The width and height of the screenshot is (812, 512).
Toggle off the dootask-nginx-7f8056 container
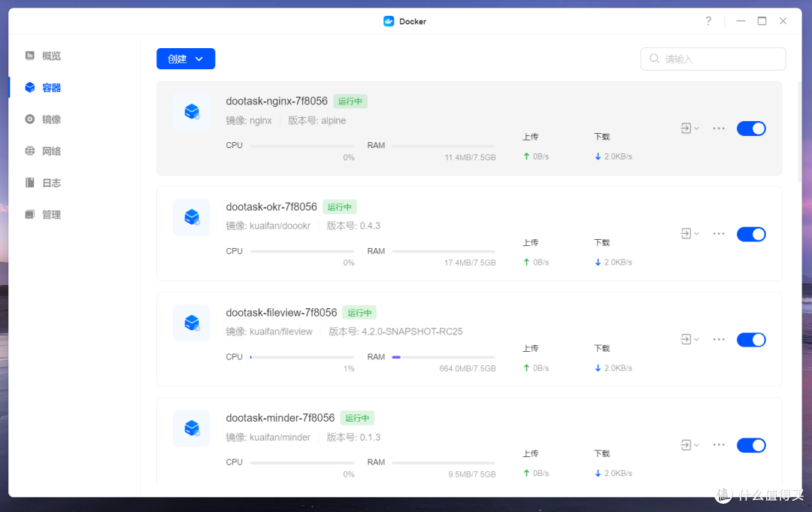(751, 129)
